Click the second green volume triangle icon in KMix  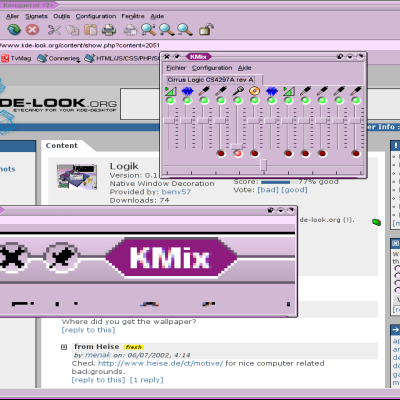tap(289, 91)
